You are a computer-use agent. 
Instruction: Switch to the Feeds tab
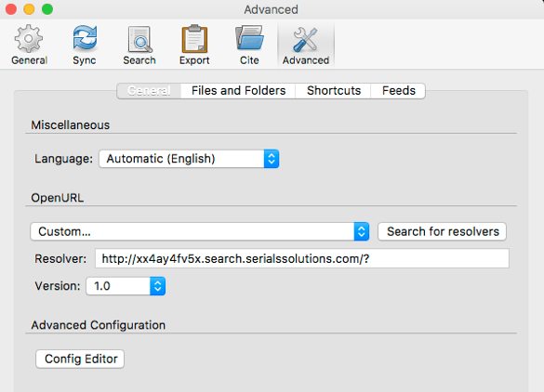click(398, 91)
